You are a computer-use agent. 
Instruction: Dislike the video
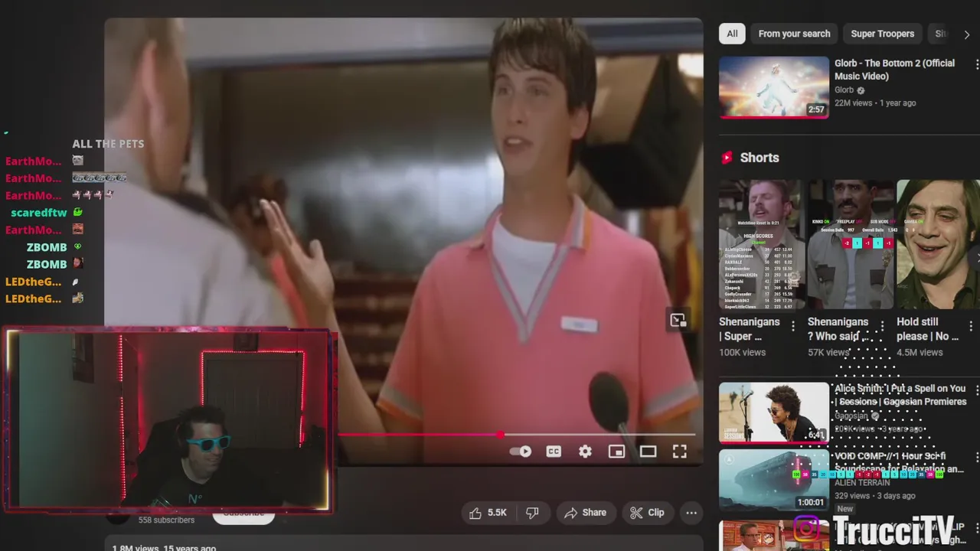pos(532,513)
